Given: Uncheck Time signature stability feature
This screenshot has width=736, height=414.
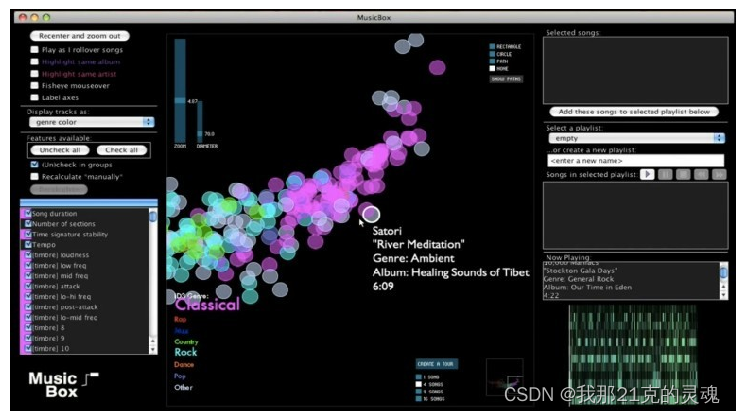Looking at the screenshot, I should point(28,234).
